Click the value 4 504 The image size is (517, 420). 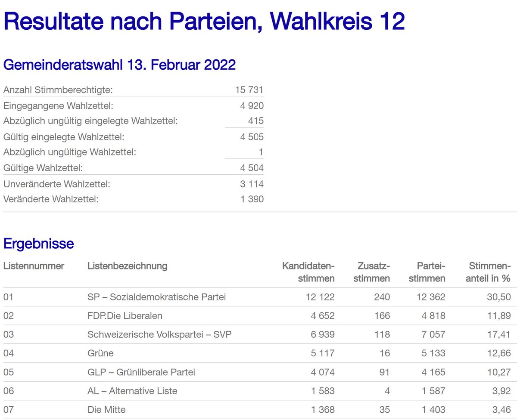[x=252, y=168]
